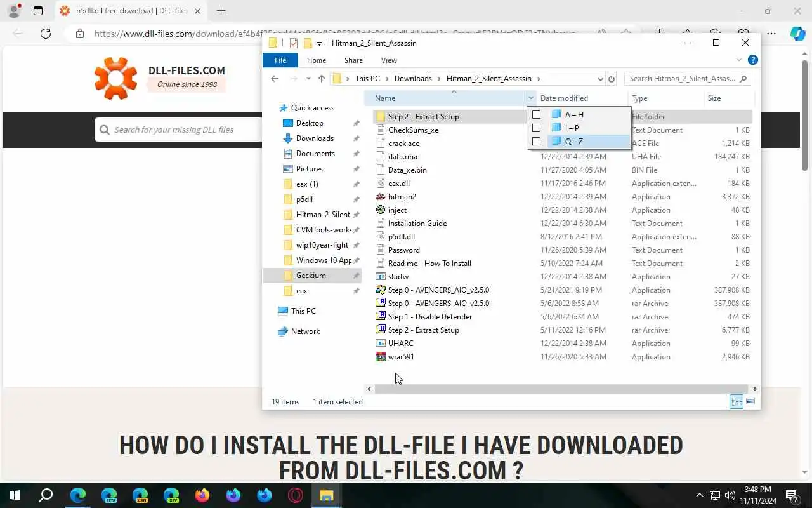Select Downloads in the navigation pane
812x508 pixels.
[x=315, y=138]
